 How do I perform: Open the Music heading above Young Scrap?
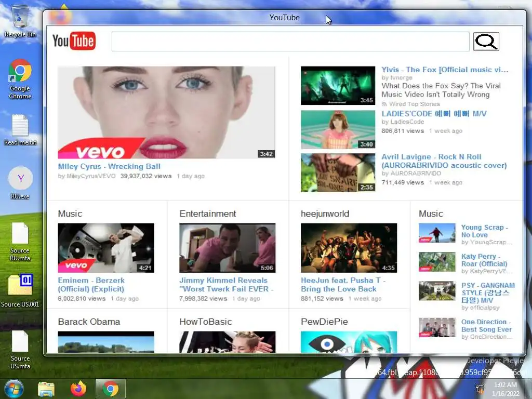[431, 214]
